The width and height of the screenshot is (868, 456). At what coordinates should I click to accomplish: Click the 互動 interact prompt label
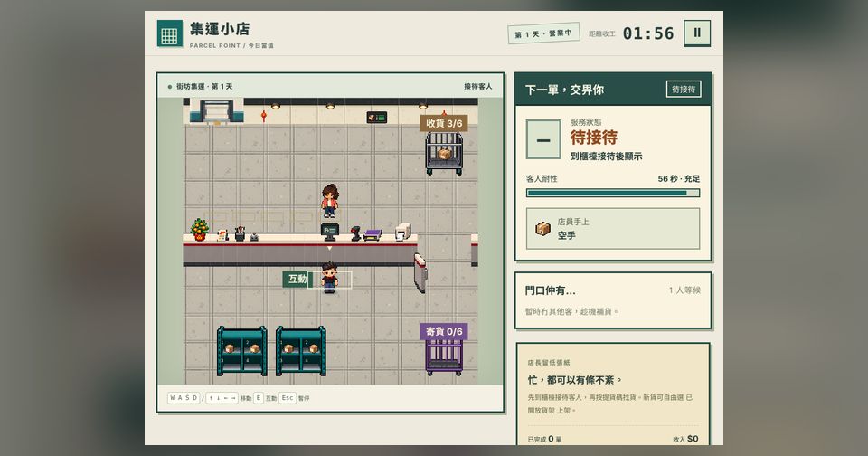pyautogui.click(x=297, y=279)
